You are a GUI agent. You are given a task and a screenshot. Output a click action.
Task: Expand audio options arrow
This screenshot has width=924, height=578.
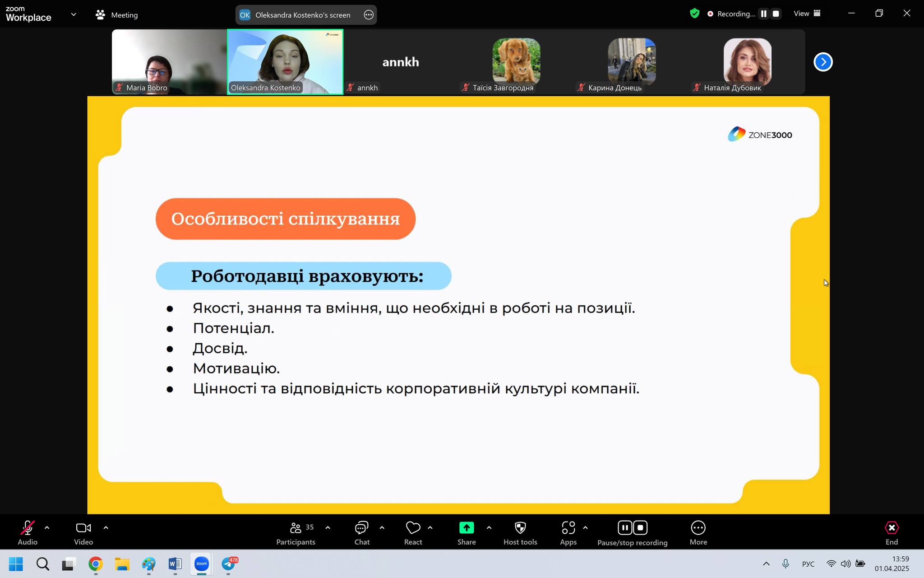(x=47, y=527)
